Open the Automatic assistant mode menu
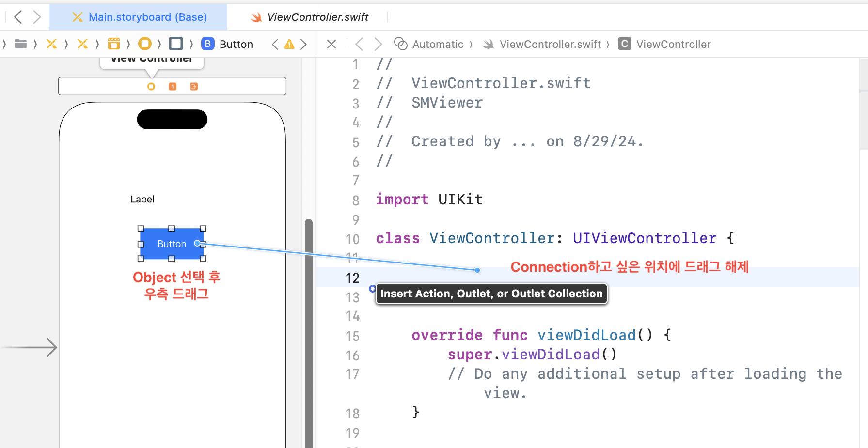Image resolution: width=868 pixels, height=448 pixels. point(438,44)
